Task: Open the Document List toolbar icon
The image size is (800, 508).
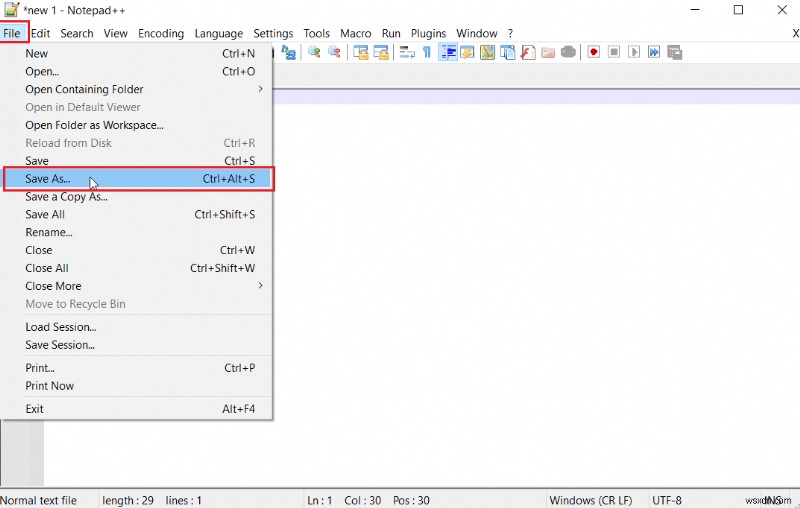Action: click(x=508, y=52)
